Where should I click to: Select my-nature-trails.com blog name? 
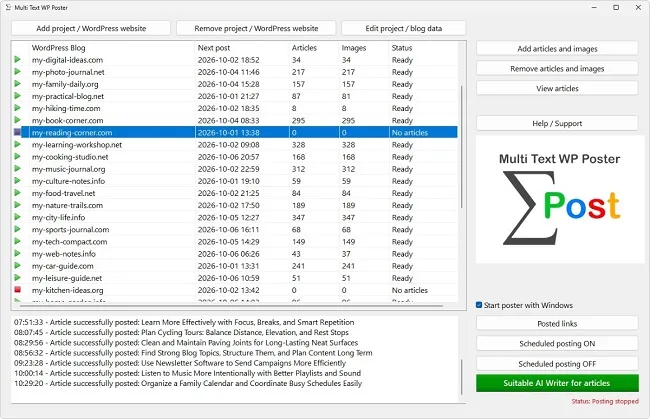pyautogui.click(x=67, y=205)
